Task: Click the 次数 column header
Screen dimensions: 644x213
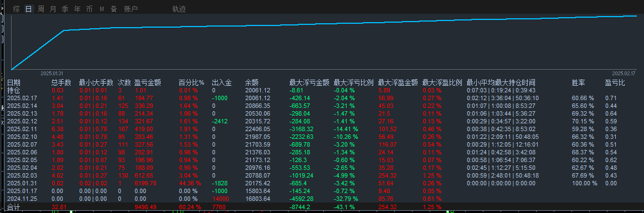Action: click(125, 82)
